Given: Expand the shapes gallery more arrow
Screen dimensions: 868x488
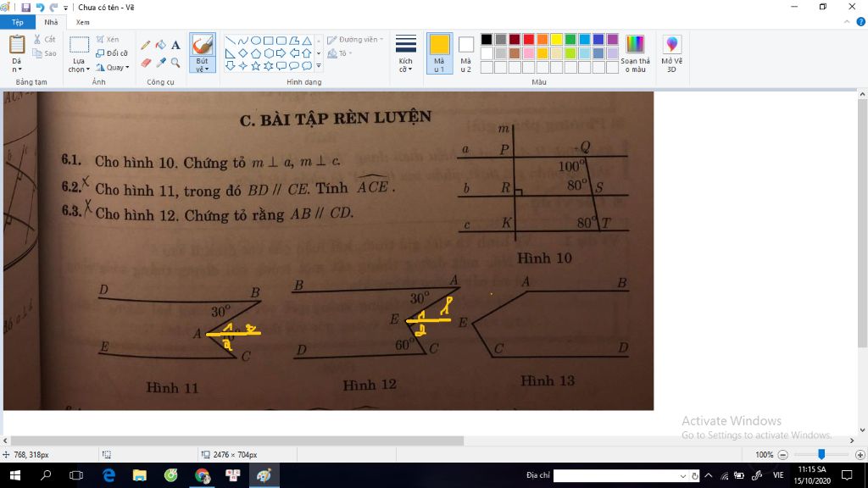Looking at the screenshot, I should coord(319,66).
